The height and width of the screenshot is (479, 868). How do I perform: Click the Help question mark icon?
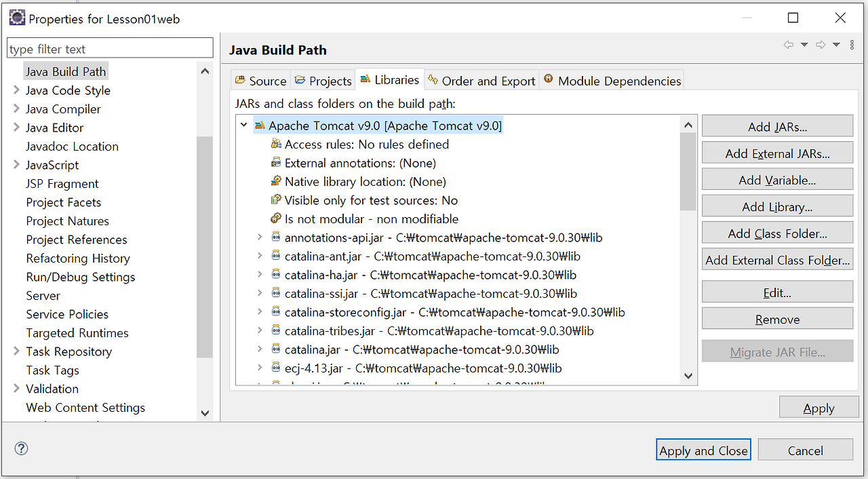pyautogui.click(x=21, y=448)
